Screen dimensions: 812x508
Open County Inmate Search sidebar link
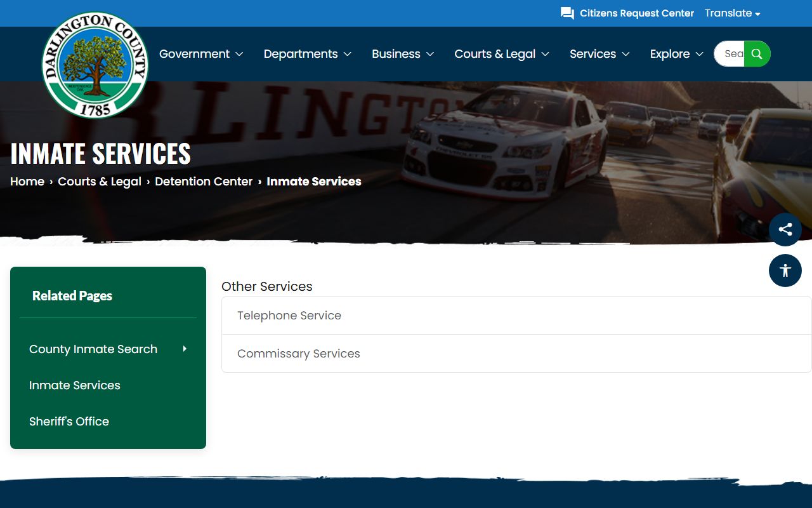tap(93, 349)
